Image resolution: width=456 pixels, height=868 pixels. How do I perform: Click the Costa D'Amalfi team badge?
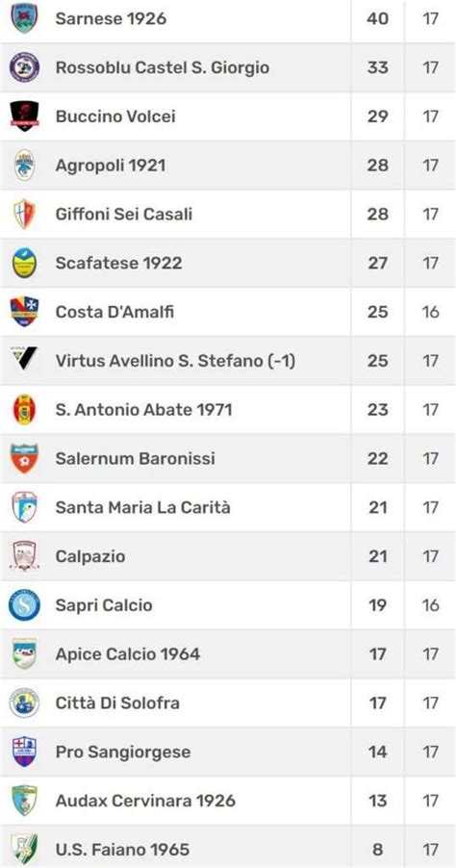24,312
